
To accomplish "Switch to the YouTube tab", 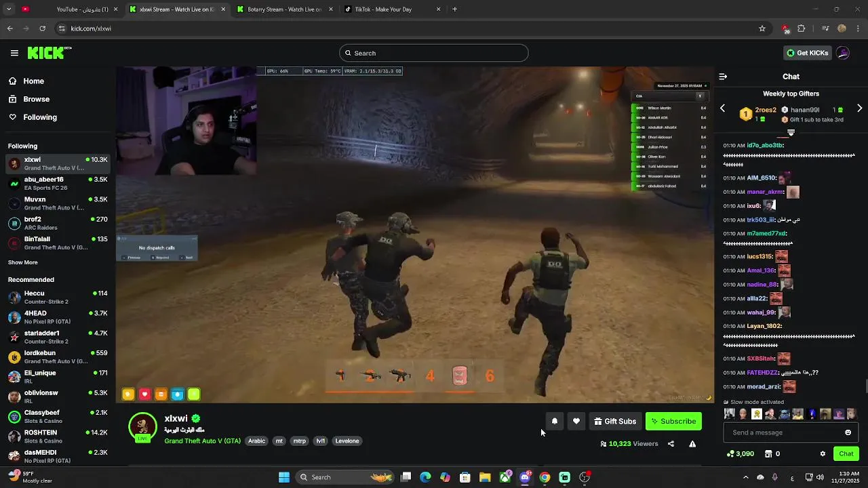I will click(70, 9).
